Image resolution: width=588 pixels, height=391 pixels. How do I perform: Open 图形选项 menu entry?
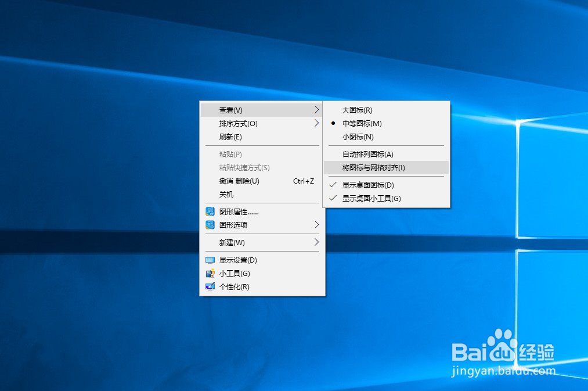261,225
